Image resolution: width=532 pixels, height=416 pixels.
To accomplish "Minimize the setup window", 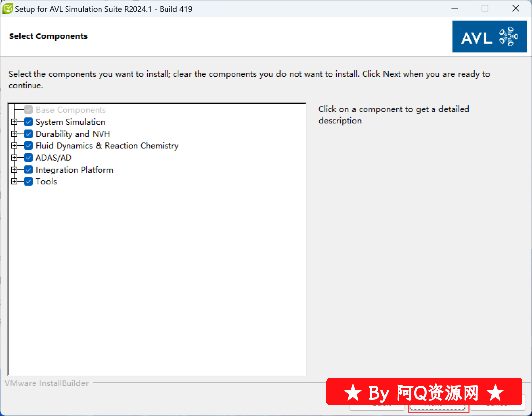I will pos(455,8).
